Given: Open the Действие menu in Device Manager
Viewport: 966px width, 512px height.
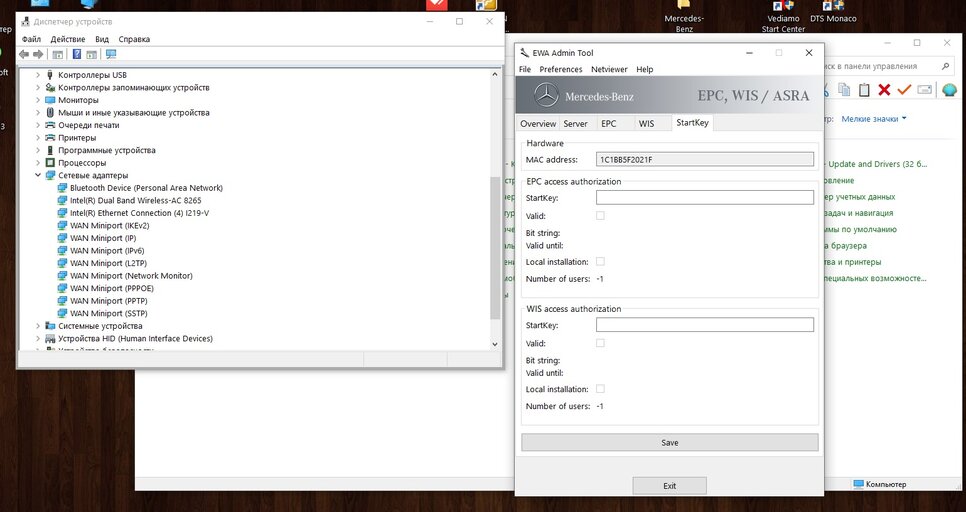Looking at the screenshot, I should [68, 39].
